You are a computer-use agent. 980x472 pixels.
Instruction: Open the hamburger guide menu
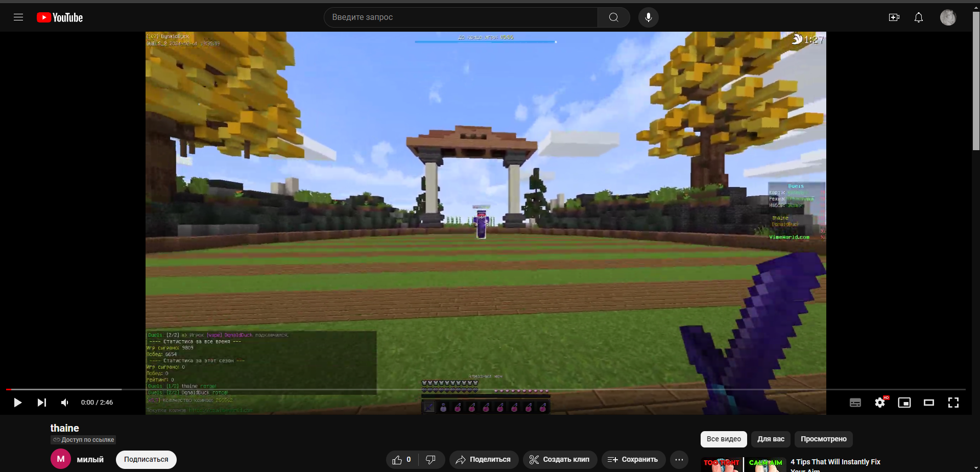tap(18, 17)
